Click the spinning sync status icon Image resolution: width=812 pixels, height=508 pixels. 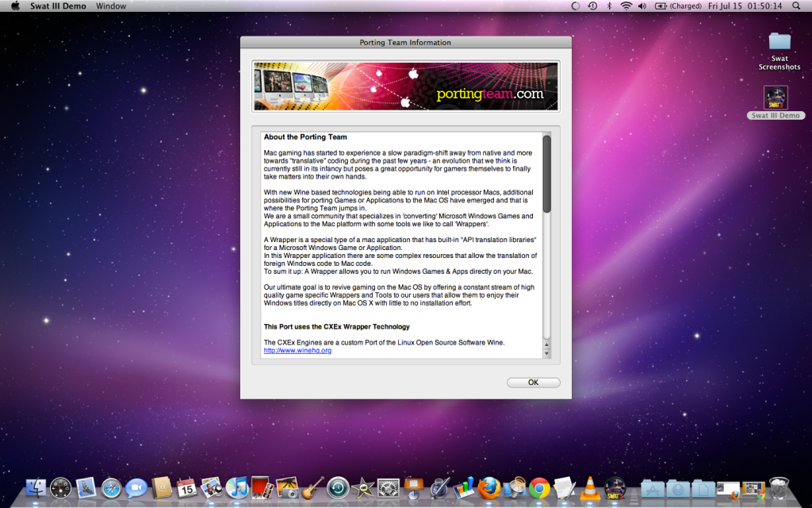576,6
